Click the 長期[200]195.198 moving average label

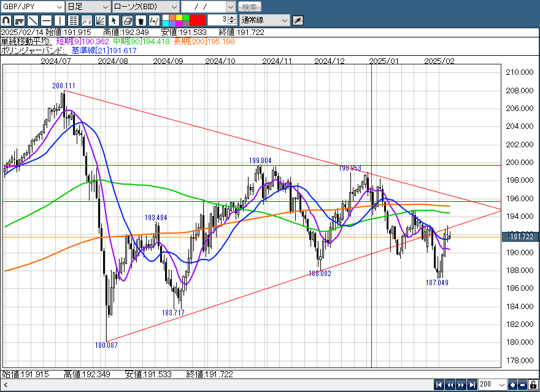point(204,42)
